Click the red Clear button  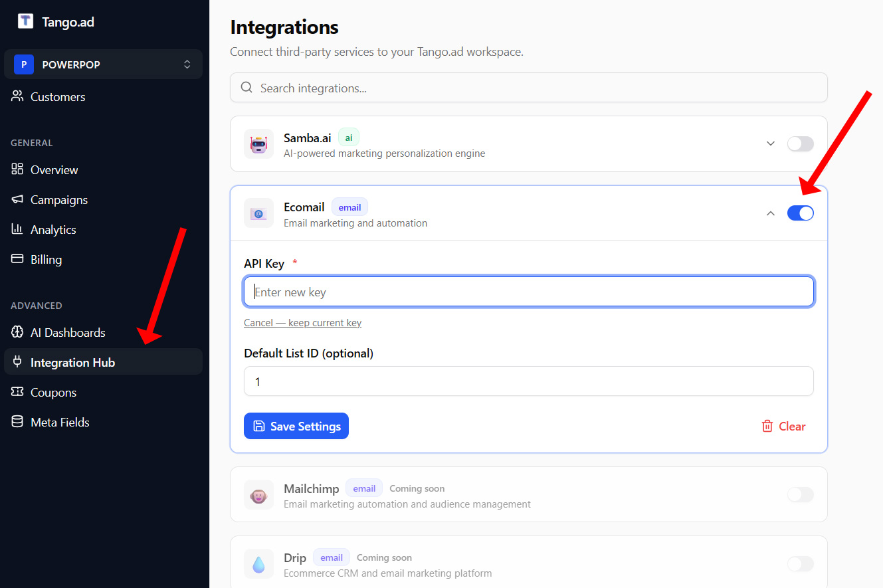(784, 427)
